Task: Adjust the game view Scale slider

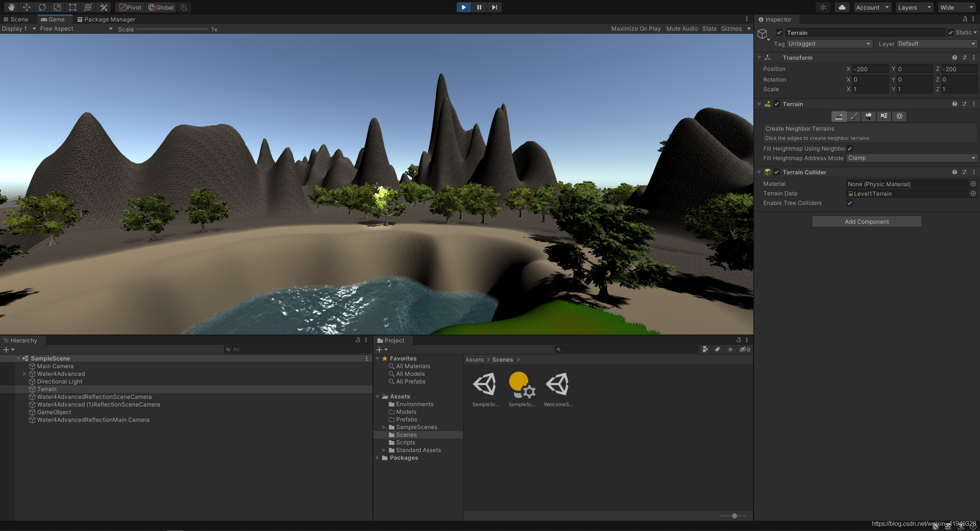Action: pyautogui.click(x=172, y=29)
